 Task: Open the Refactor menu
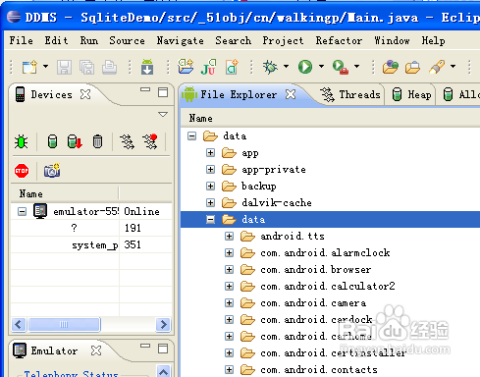[339, 41]
